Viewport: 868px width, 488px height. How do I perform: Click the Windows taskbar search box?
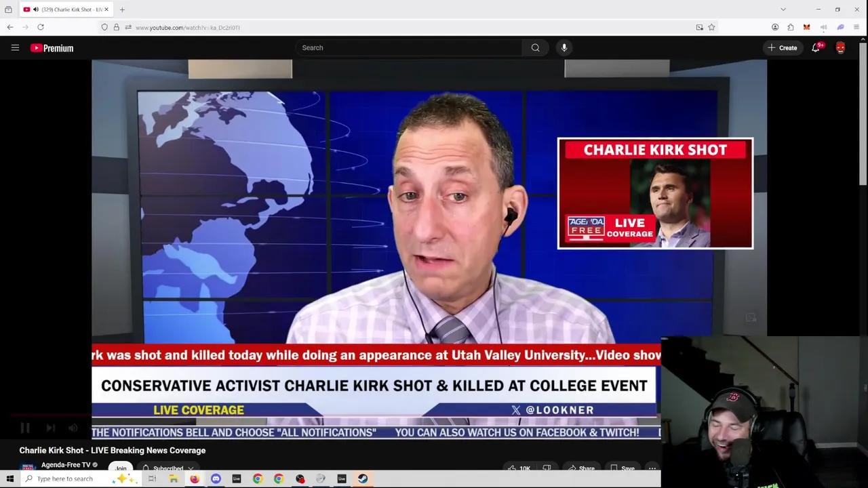(x=81, y=479)
